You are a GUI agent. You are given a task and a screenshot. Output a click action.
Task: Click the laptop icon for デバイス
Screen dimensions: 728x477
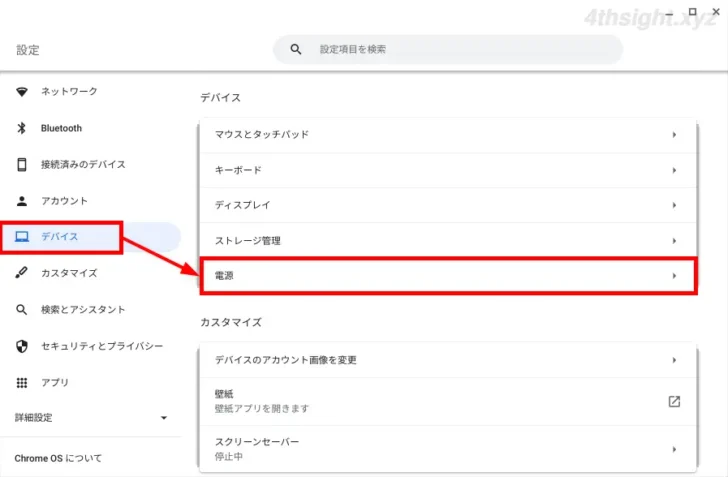coord(21,237)
